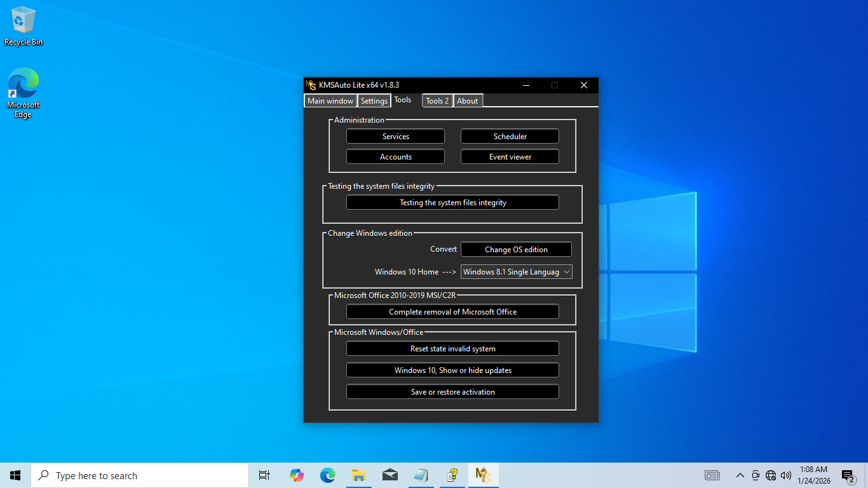Screen dimensions: 868x488
Task: Click the KMSAuto taskbar icon
Action: tap(484, 475)
